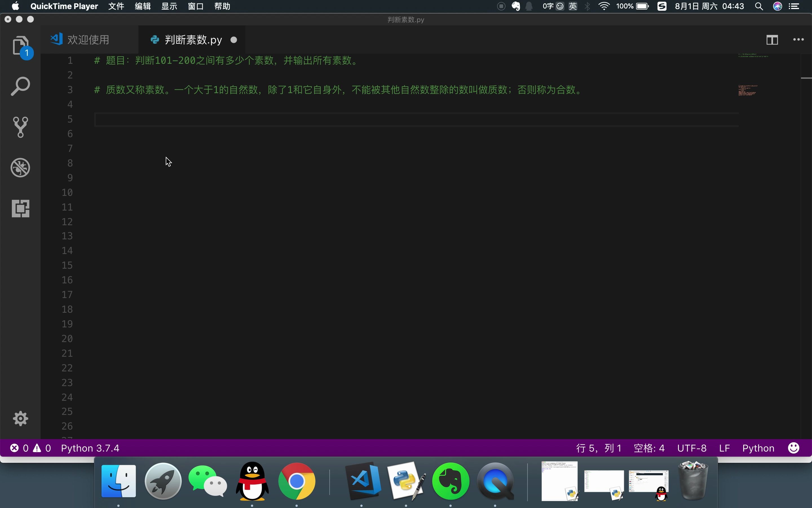Screen dimensions: 812x508
Task: Open Siri from the menu bar
Action: pos(777,6)
